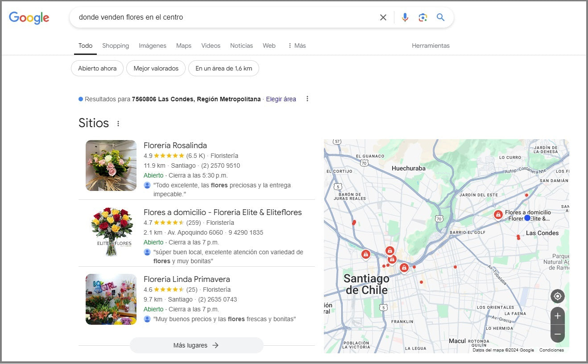Open Floreria Linda Primavera listing title
Screen dimensions: 588x364
click(x=187, y=279)
